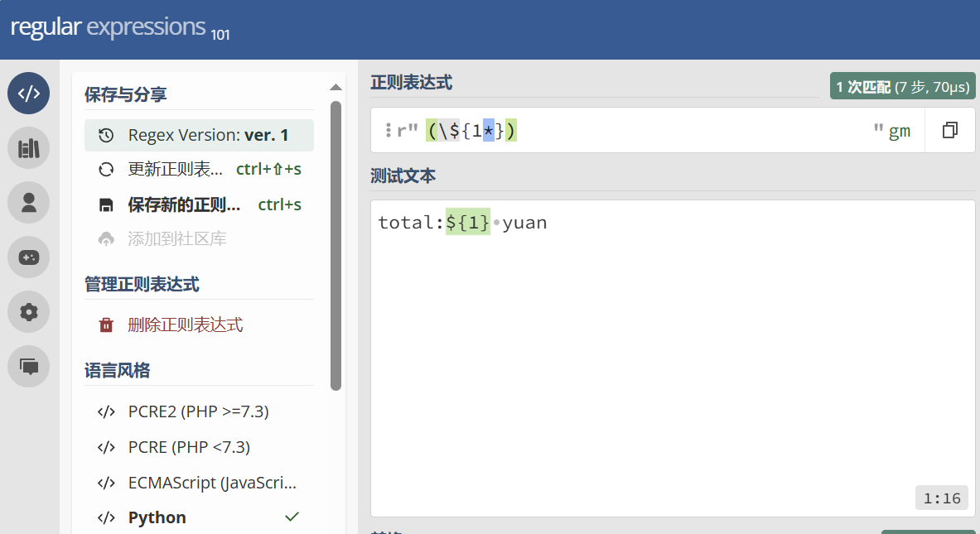The height and width of the screenshot is (534, 980).
Task: Open the regex library icon
Action: coord(29,148)
